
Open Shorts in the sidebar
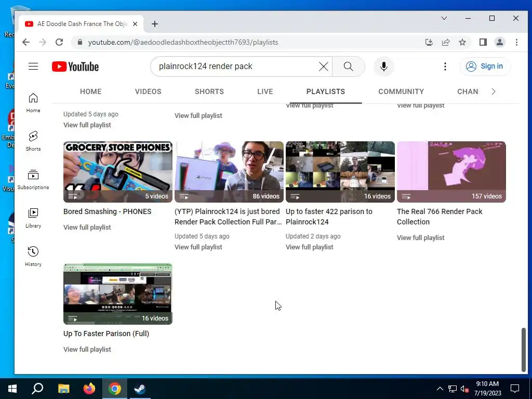coord(33,141)
